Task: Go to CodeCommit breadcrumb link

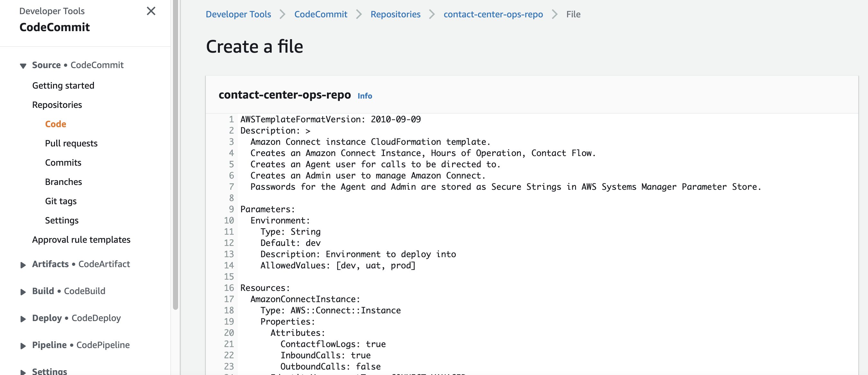Action: [321, 14]
